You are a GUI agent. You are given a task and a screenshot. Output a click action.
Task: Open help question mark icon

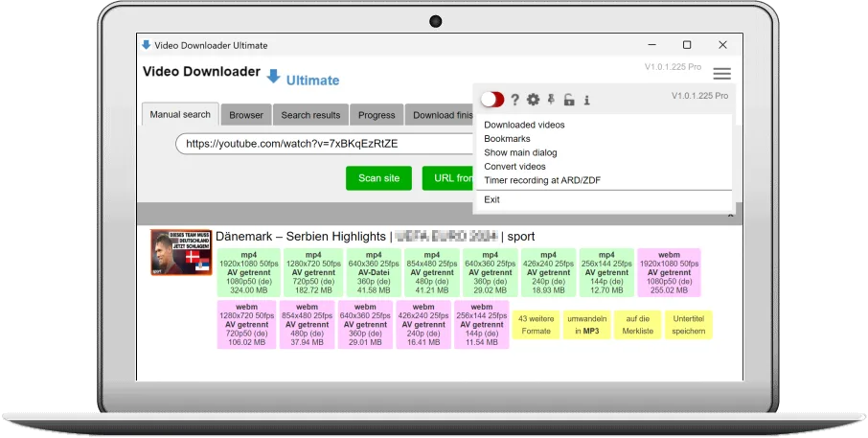pos(514,100)
